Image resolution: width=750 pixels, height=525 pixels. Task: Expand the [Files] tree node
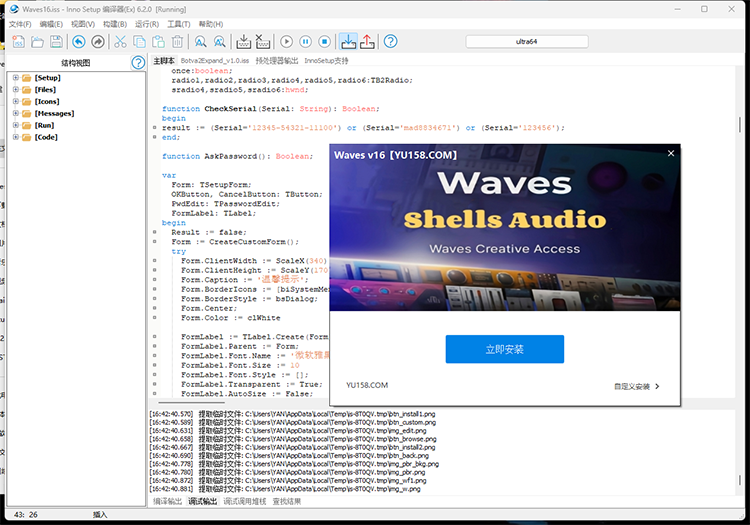pos(16,89)
